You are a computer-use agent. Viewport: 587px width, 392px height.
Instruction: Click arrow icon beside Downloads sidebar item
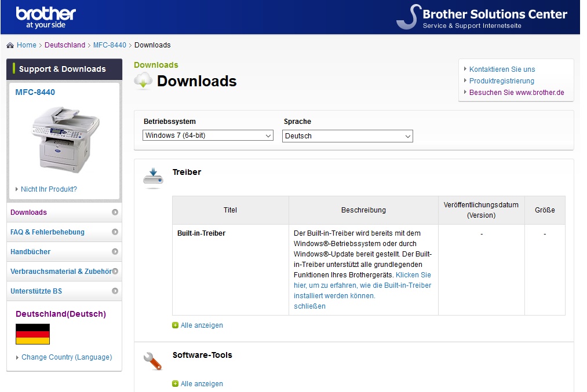click(115, 212)
